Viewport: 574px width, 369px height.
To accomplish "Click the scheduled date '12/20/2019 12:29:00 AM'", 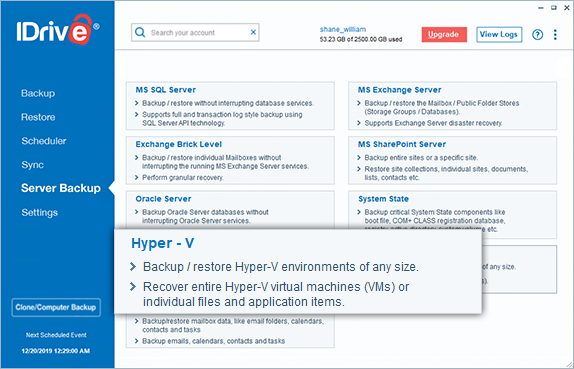I will point(56,351).
